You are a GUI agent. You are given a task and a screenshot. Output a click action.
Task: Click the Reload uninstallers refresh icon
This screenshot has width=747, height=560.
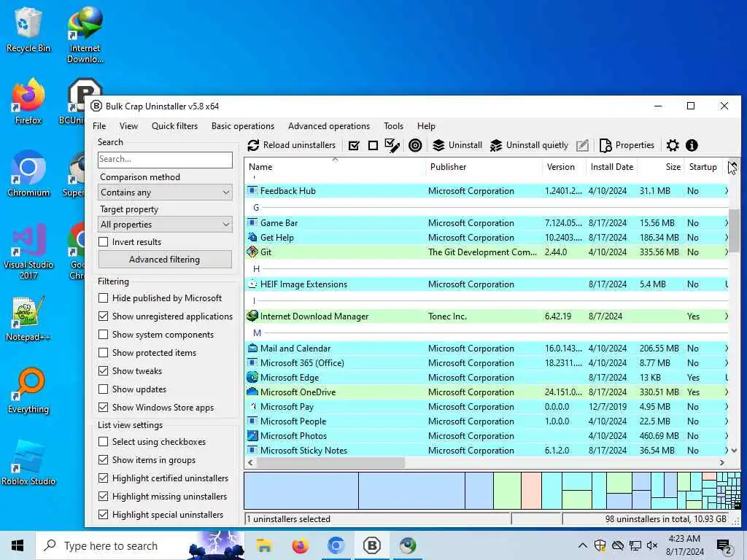[x=253, y=145]
